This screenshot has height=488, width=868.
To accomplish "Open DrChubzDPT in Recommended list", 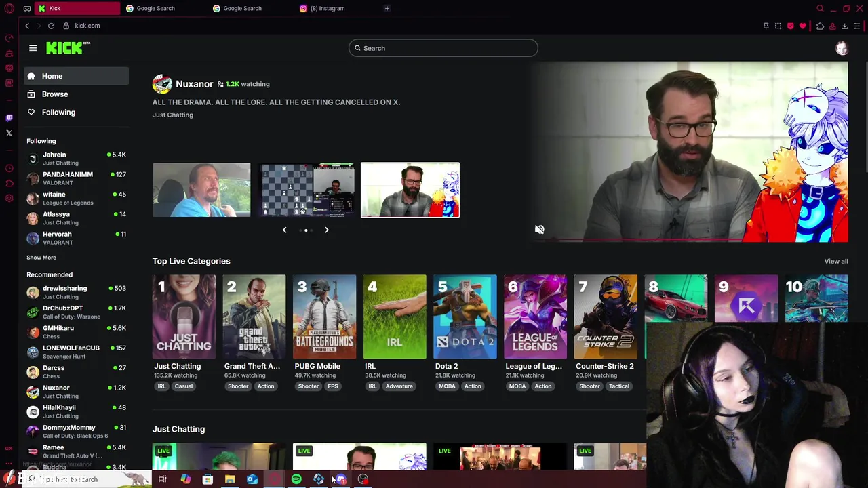I will click(x=76, y=312).
